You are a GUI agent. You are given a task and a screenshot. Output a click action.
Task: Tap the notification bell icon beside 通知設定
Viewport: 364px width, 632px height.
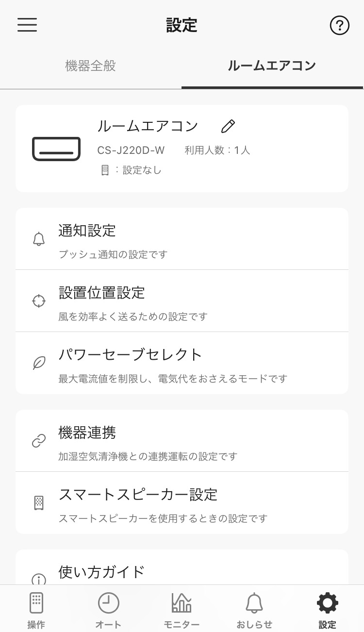[x=39, y=239]
